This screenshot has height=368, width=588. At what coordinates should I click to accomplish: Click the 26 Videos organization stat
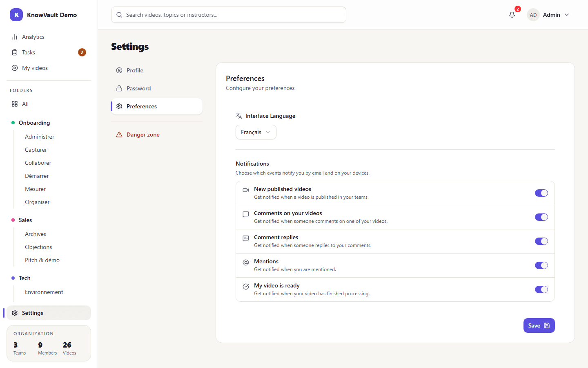tap(69, 348)
